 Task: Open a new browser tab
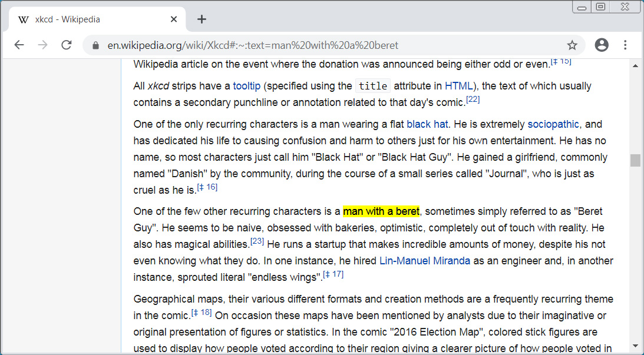[202, 19]
